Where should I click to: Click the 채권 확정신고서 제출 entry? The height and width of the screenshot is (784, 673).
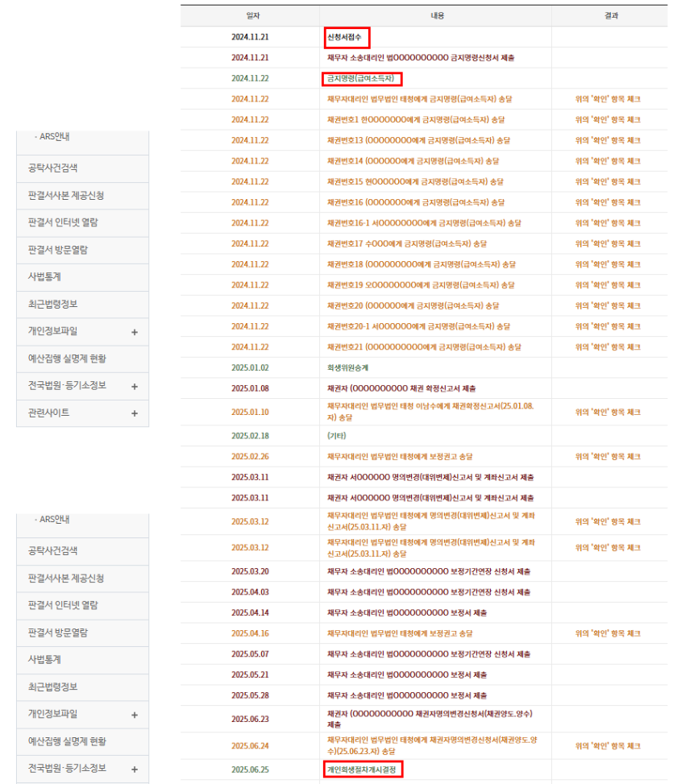coord(401,388)
